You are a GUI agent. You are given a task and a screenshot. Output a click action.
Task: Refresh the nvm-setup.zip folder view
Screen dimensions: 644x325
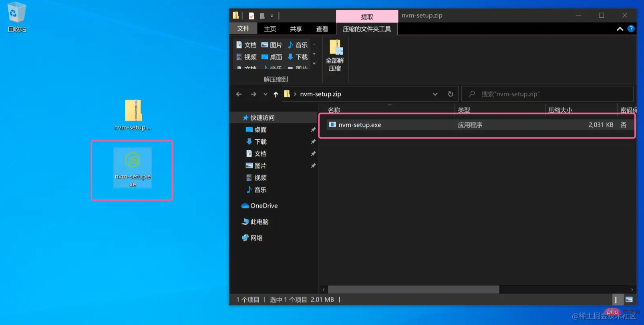tap(451, 94)
